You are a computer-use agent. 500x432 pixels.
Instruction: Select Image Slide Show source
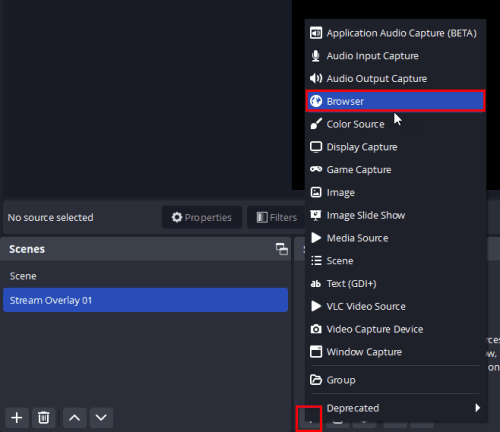tap(395, 215)
